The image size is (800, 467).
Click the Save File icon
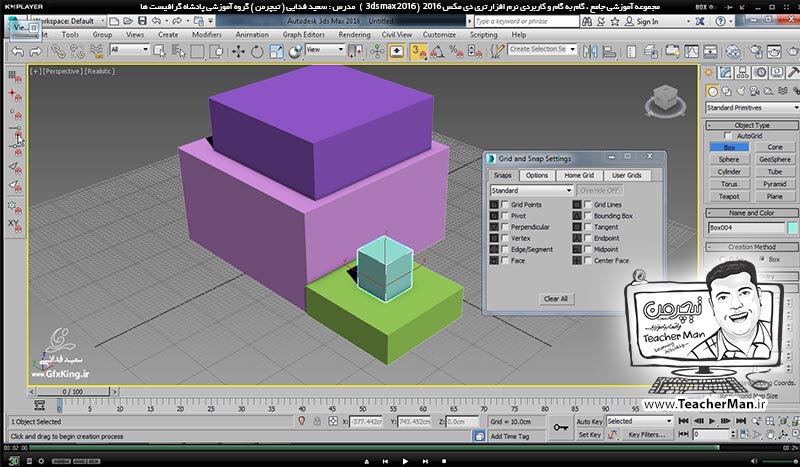coord(142,21)
